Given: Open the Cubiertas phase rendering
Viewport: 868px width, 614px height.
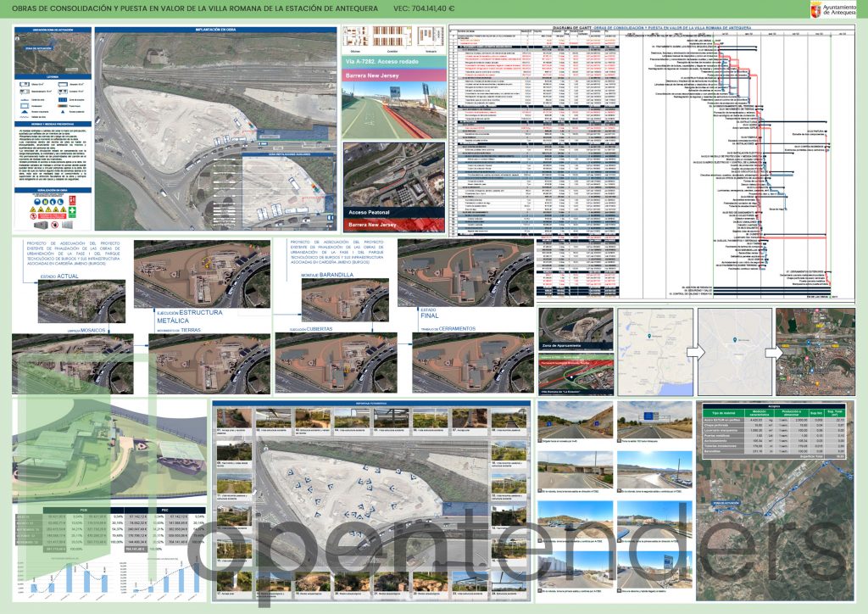Looking at the screenshot, I should (336, 363).
